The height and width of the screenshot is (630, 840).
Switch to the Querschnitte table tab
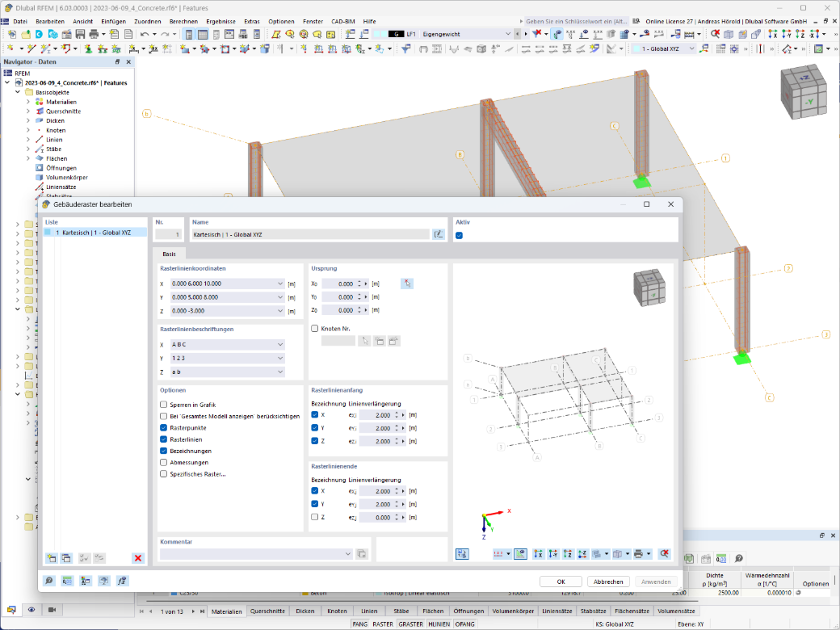(x=267, y=611)
